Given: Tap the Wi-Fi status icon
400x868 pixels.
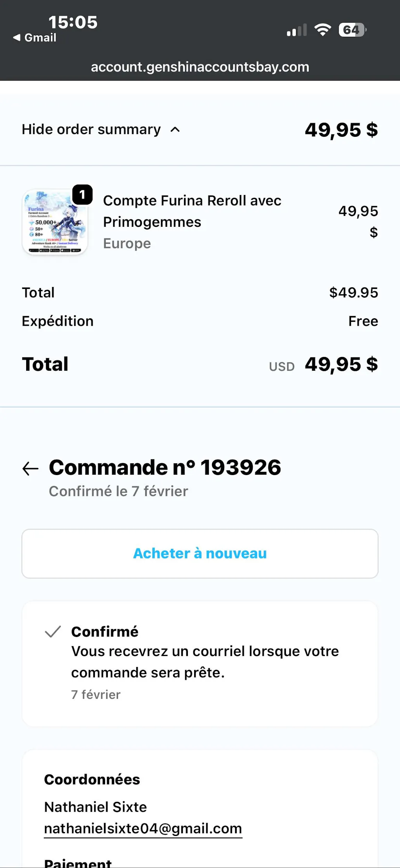Looking at the screenshot, I should [x=323, y=30].
